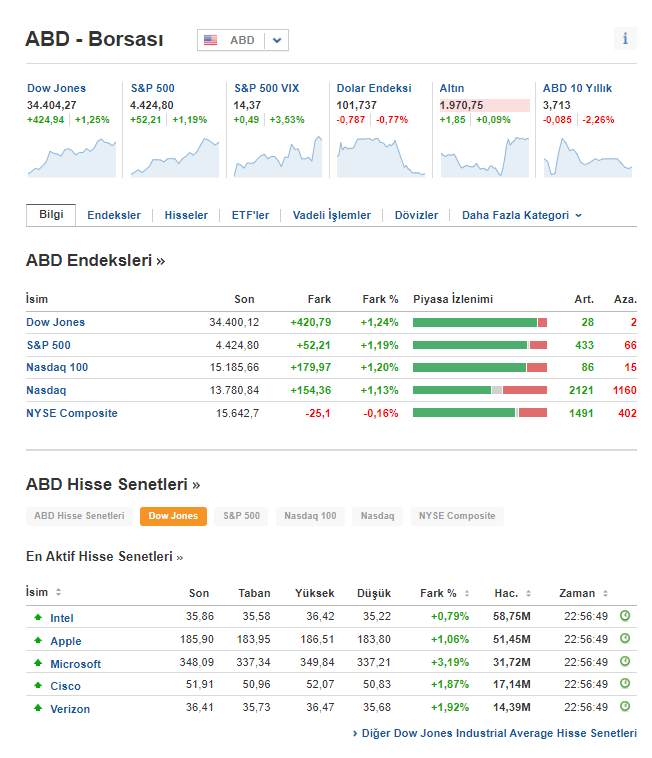Open the Hisseler tab

tap(186, 215)
